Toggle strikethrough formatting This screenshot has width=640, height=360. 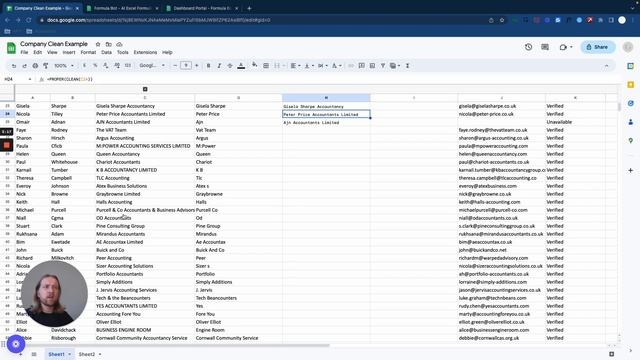230,66
